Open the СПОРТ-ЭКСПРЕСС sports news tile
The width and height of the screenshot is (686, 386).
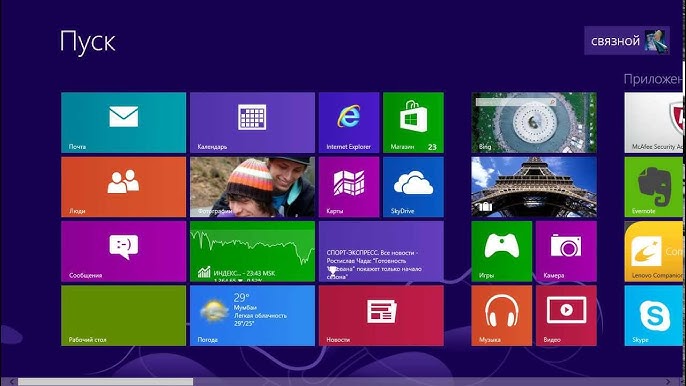pos(381,251)
